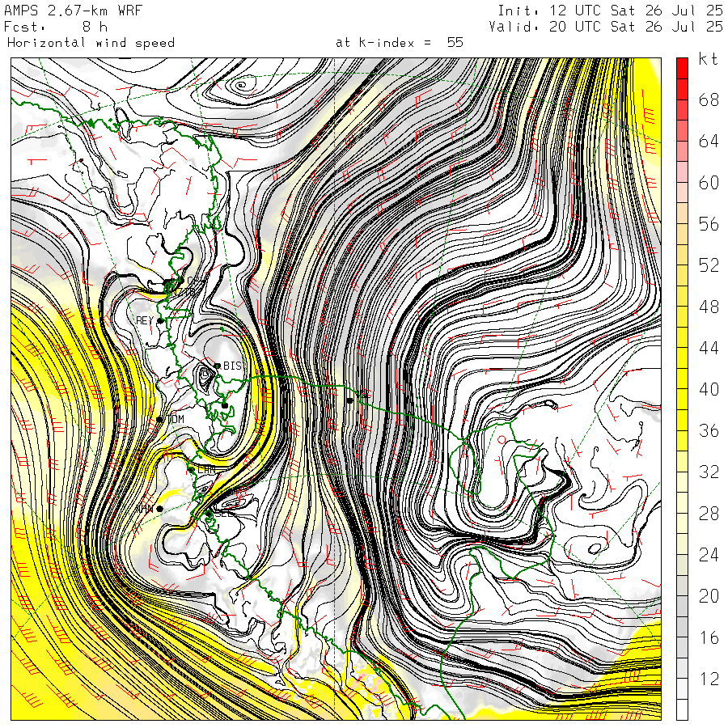This screenshot has width=728, height=728.
Task: Click the DOM station label on map
Action: pyautogui.click(x=176, y=419)
